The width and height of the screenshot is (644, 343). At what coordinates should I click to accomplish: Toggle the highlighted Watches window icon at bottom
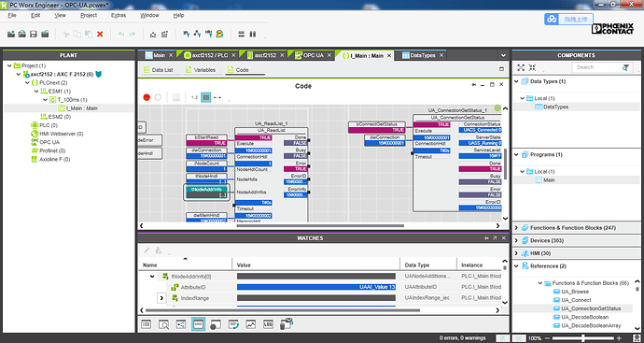[199, 324]
